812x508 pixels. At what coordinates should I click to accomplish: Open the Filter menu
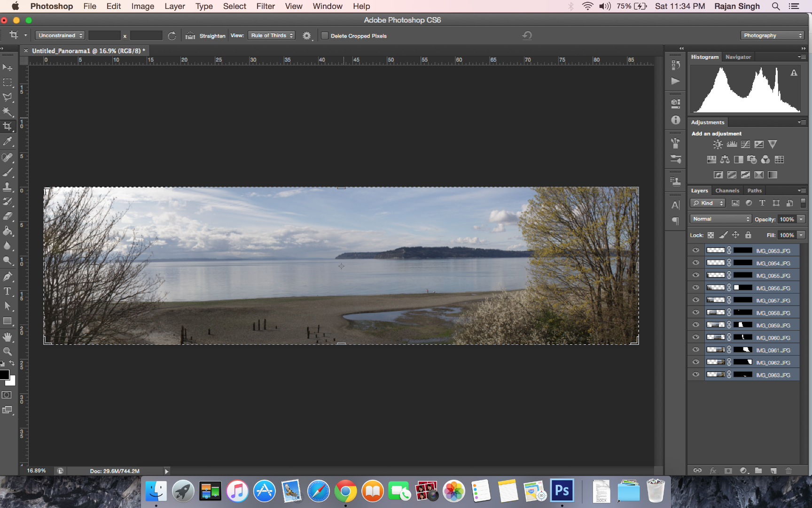265,6
